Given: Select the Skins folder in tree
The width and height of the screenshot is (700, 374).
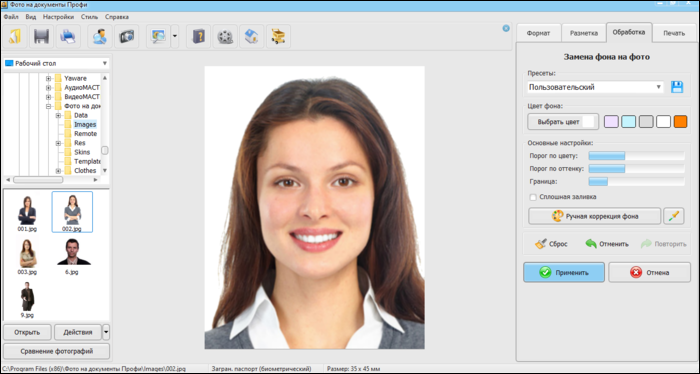Looking at the screenshot, I should (x=82, y=152).
